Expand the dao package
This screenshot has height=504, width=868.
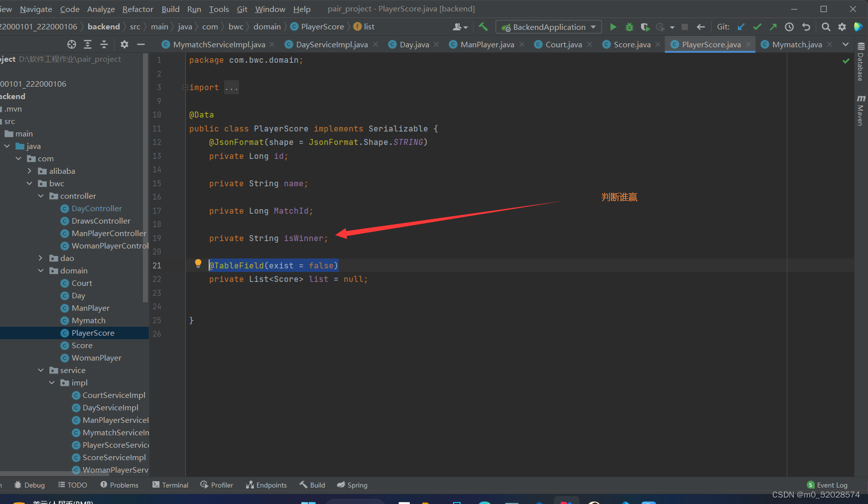point(41,258)
